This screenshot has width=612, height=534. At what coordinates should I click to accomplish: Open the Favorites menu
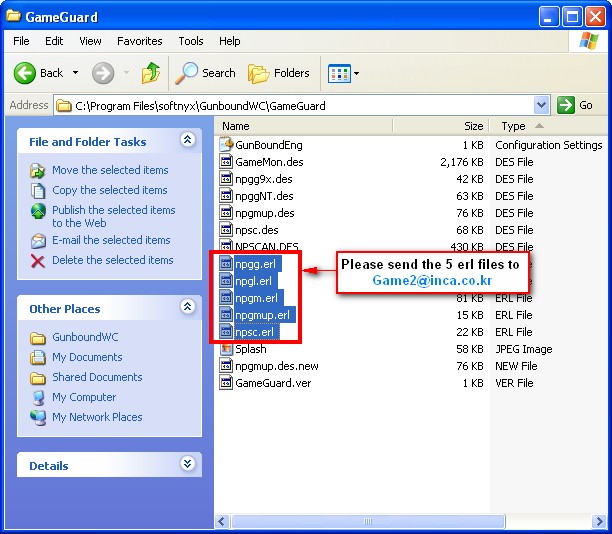140,41
